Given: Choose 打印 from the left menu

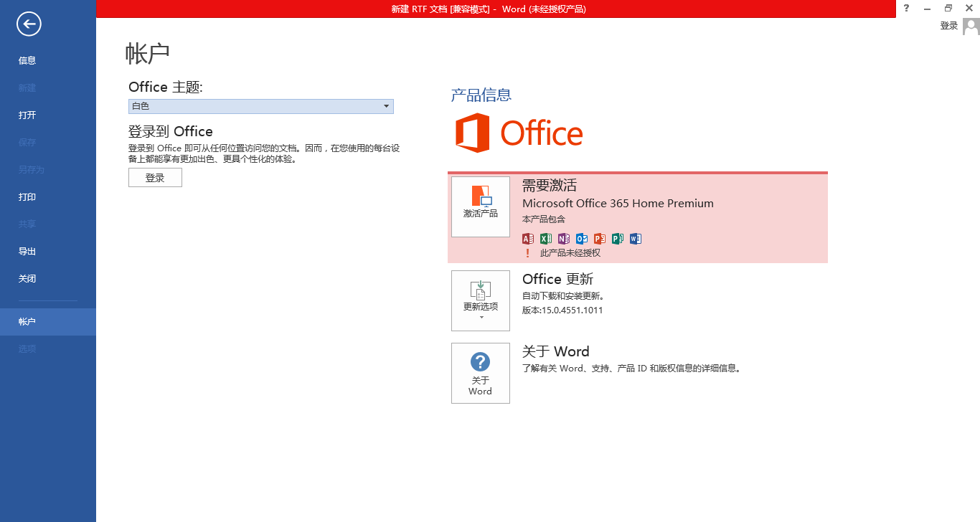Looking at the screenshot, I should coord(27,197).
